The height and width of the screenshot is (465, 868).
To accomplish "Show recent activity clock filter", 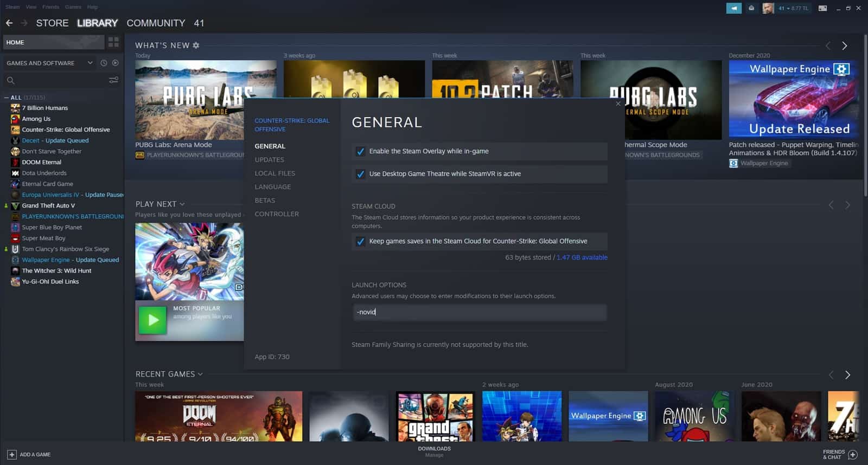I will pos(104,63).
